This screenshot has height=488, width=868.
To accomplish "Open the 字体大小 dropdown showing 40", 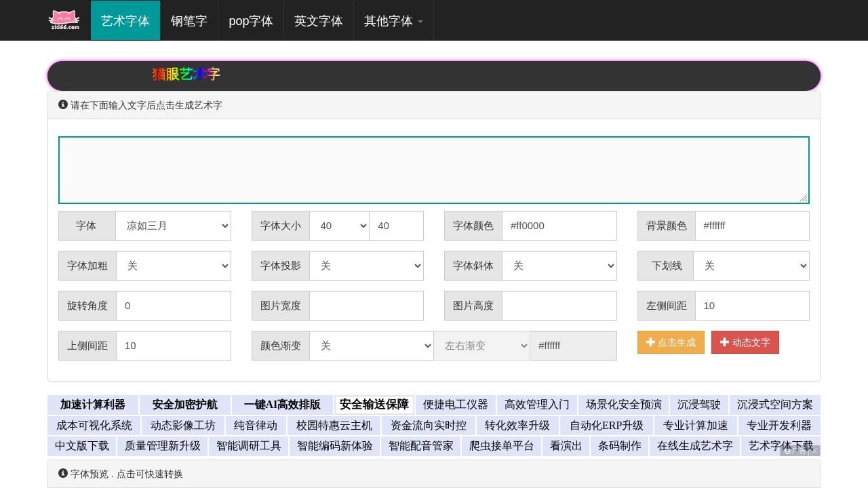I will click(x=339, y=226).
